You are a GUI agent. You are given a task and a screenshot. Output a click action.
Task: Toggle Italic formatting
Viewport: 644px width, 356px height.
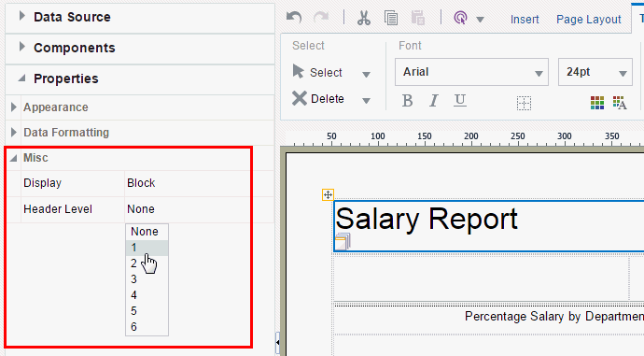pyautogui.click(x=434, y=100)
